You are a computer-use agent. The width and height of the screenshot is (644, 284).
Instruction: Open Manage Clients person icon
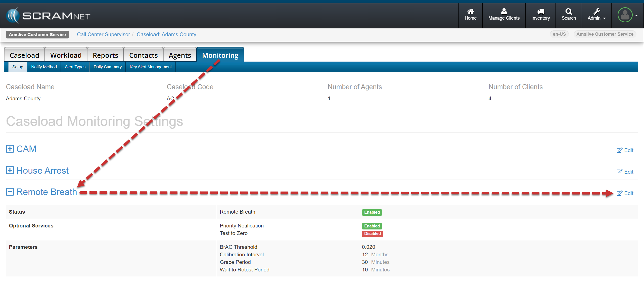504,12
